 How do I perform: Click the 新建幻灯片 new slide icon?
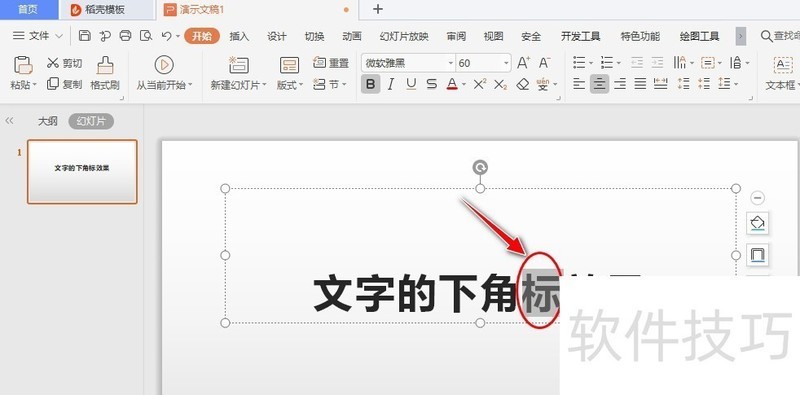point(238,65)
